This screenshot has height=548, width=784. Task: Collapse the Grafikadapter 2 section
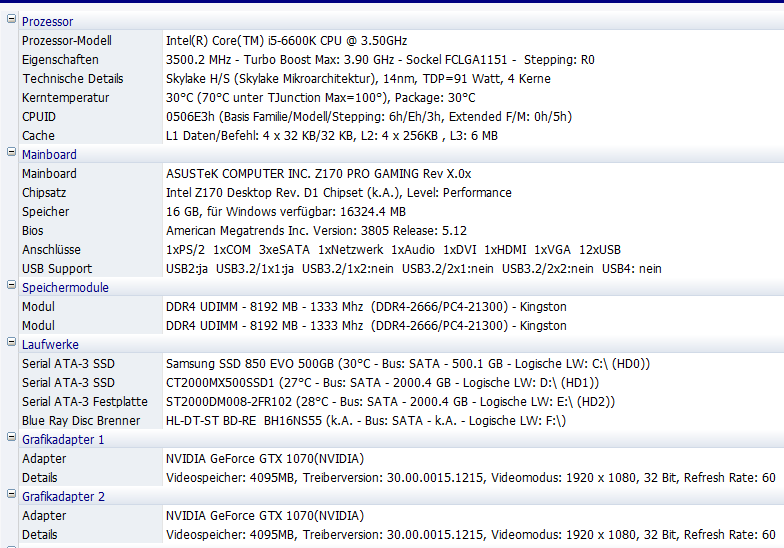pos(11,494)
